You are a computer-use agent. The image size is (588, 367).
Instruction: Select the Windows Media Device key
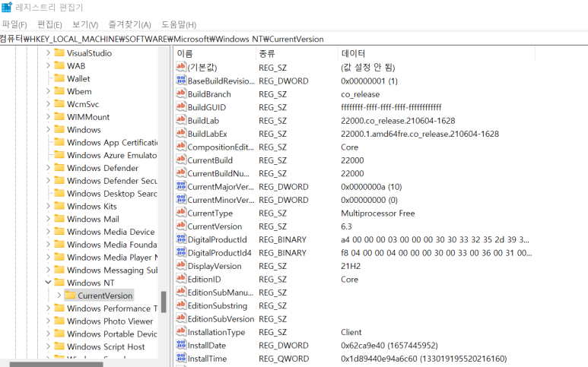[110, 232]
